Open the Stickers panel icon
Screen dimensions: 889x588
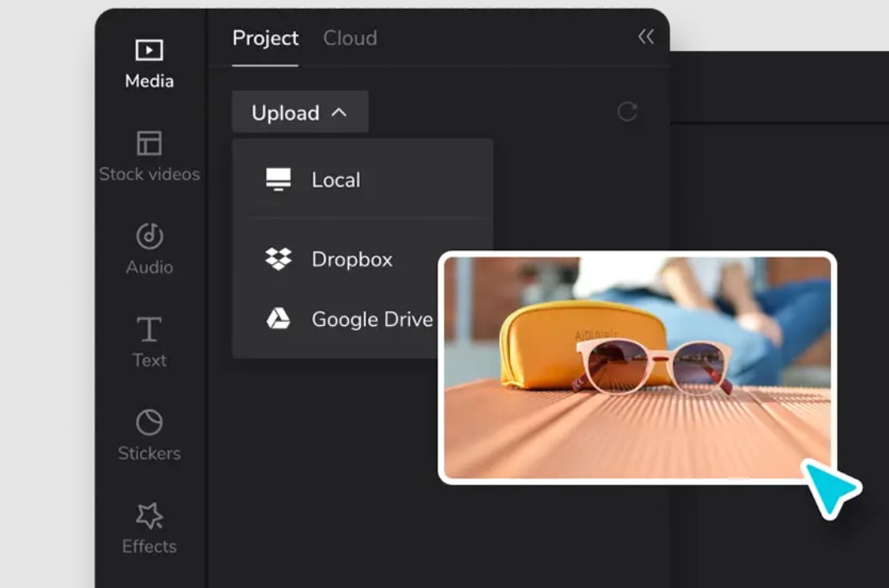(148, 422)
